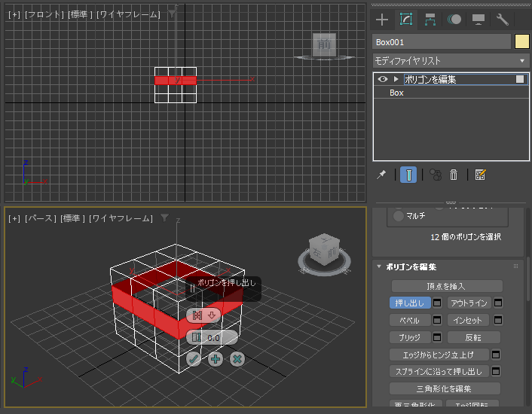Select the マルチ radio button
Viewport: 532px width, 414px height.
click(399, 216)
